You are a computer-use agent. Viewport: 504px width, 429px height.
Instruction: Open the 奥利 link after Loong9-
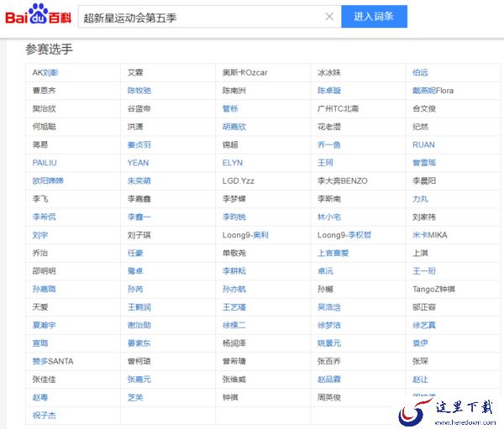click(260, 235)
